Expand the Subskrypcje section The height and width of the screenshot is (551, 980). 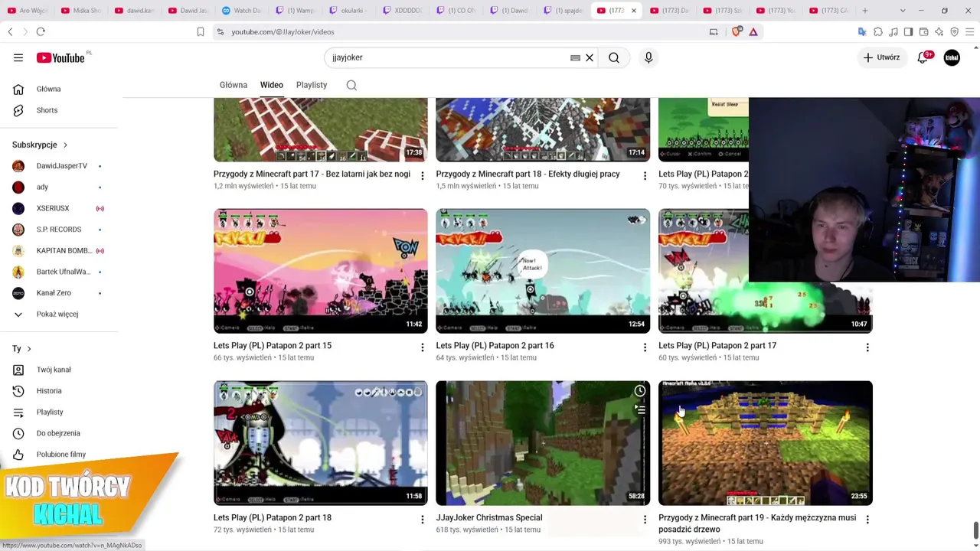pyautogui.click(x=40, y=145)
